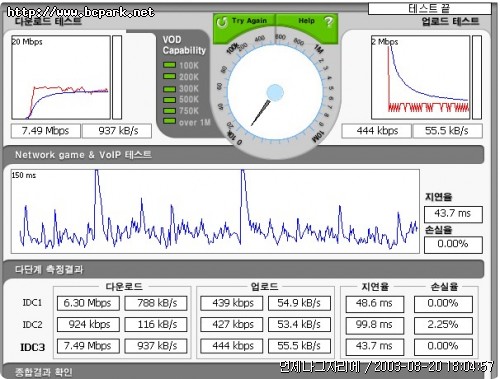Click the IDC2 loss 2.25% cell
The image size is (500, 379).
tap(443, 325)
